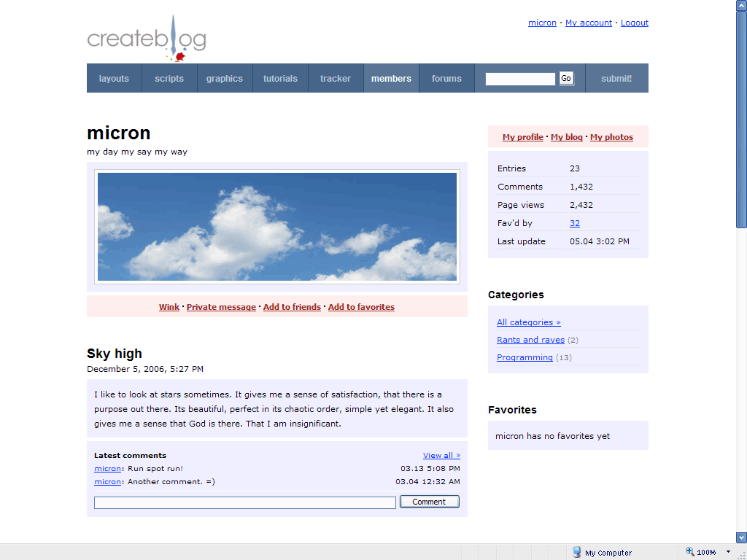Click the '03.04 12:32 AM' comment timestamp
The width and height of the screenshot is (747, 560).
pyautogui.click(x=427, y=482)
